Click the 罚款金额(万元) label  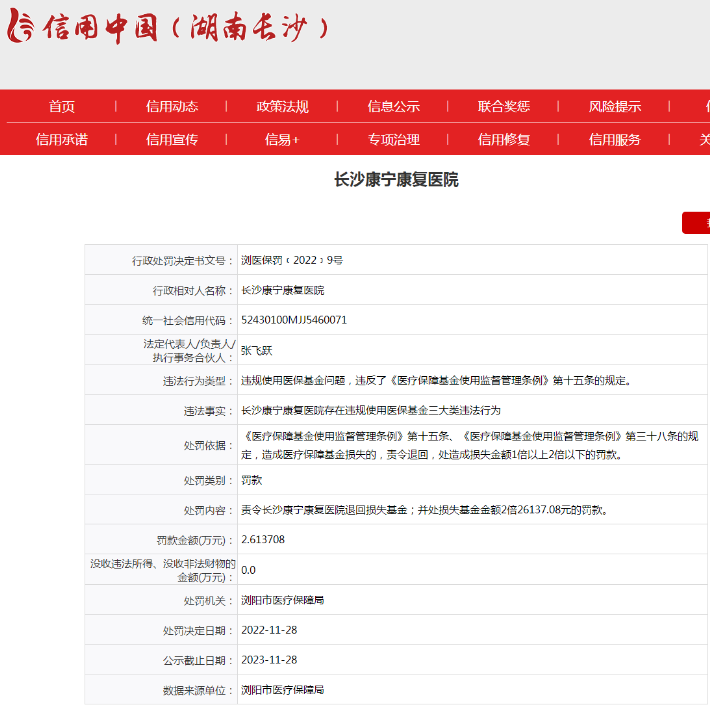click(195, 540)
